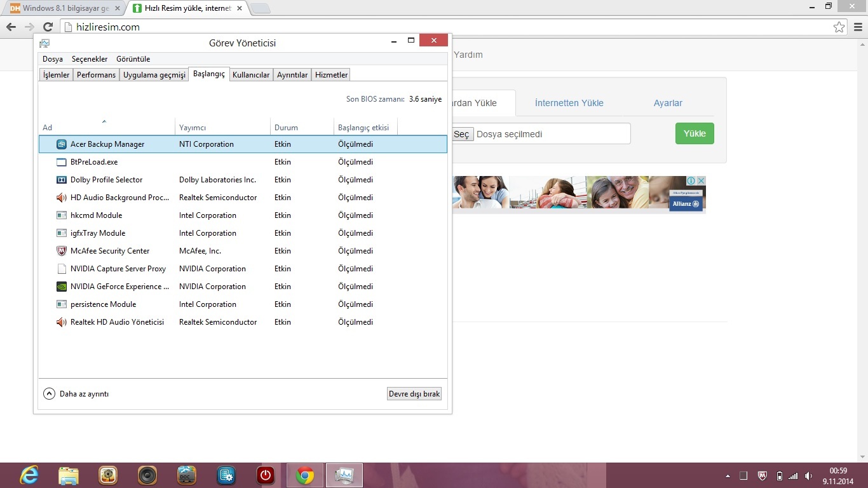The height and width of the screenshot is (488, 868).
Task: Click the Seç file chooser button
Action: (x=461, y=134)
